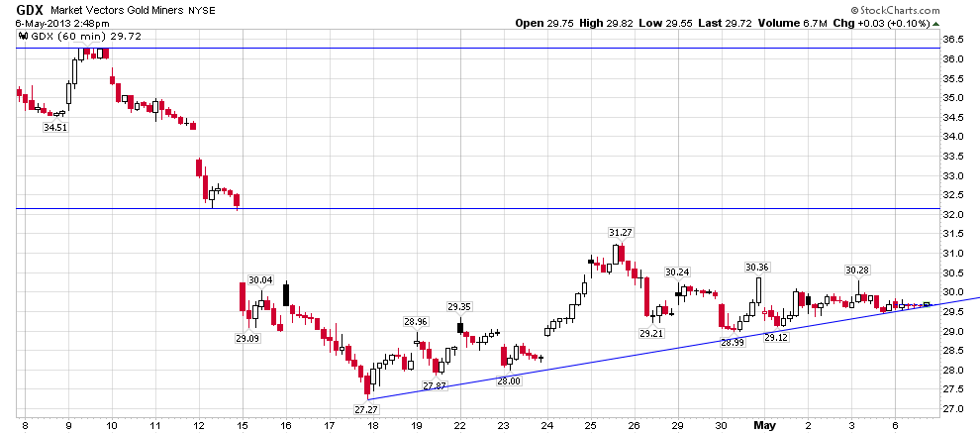Click the 31.27 peak price label
The height and width of the screenshot is (434, 980).
pyautogui.click(x=621, y=233)
